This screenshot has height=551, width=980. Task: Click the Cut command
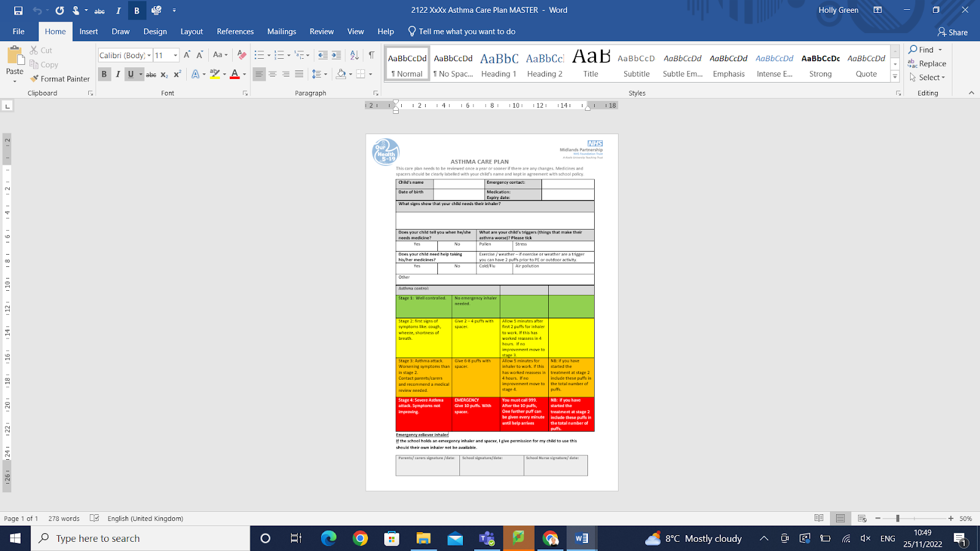[x=41, y=50]
